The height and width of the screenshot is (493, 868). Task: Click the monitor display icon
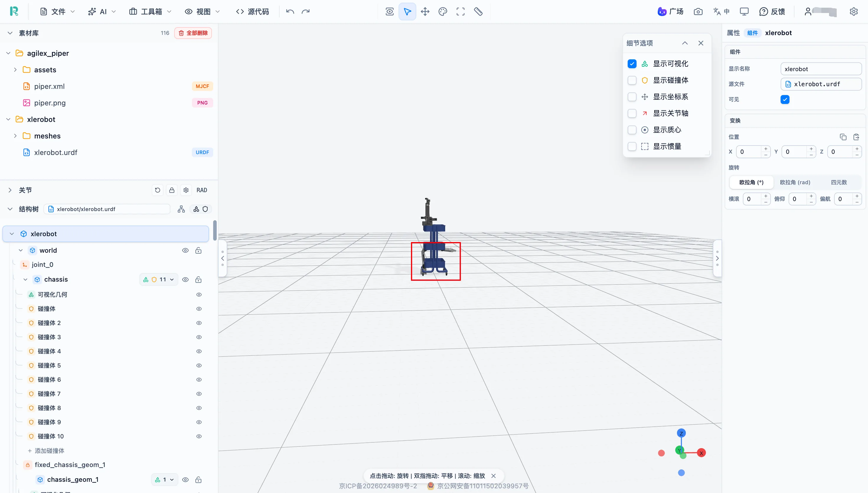744,12
